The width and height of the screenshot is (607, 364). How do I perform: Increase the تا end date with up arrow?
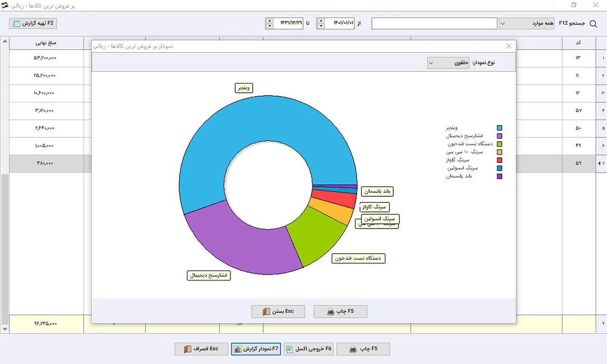click(270, 21)
